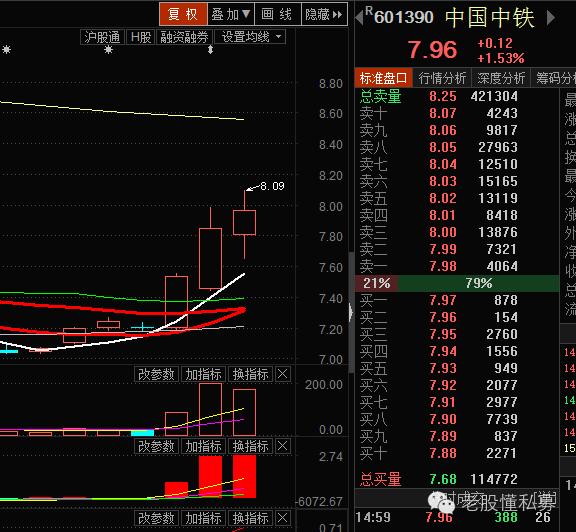Click the 融资融券 tag button
Image resolution: width=576 pixels, height=532 pixels.
185,37
